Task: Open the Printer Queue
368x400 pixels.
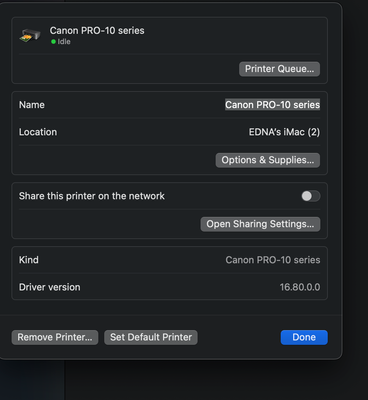Action: (x=279, y=69)
